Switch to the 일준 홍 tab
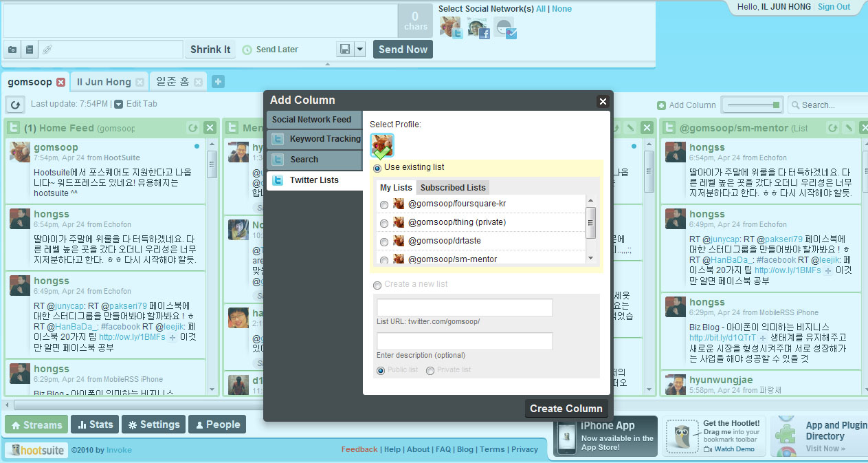This screenshot has width=868, height=463. point(173,82)
